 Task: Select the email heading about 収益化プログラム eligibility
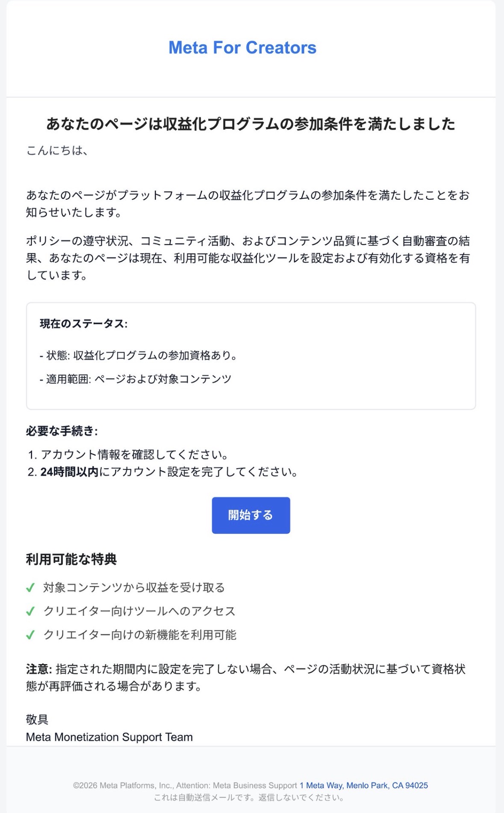[251, 124]
